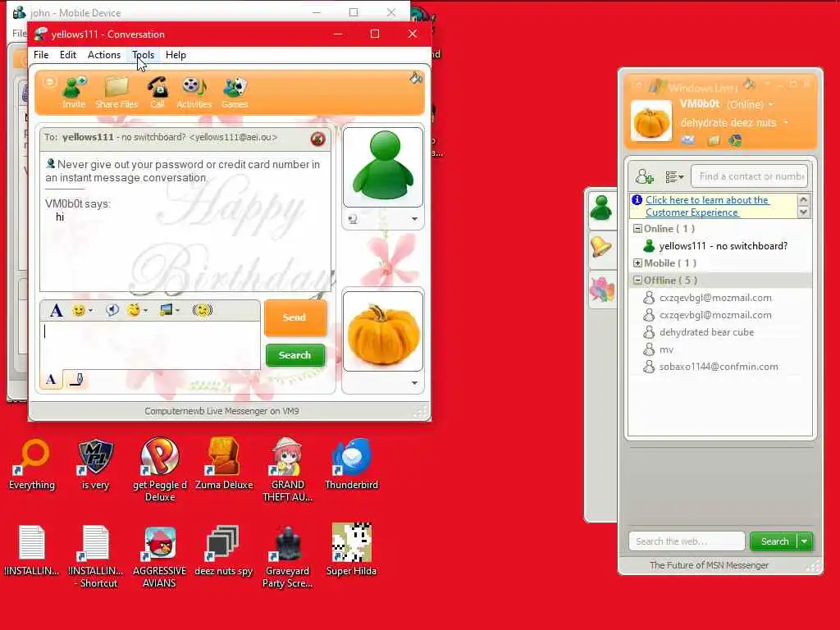Open Share Files folder icon
The height and width of the screenshot is (630, 840).
coord(116,92)
